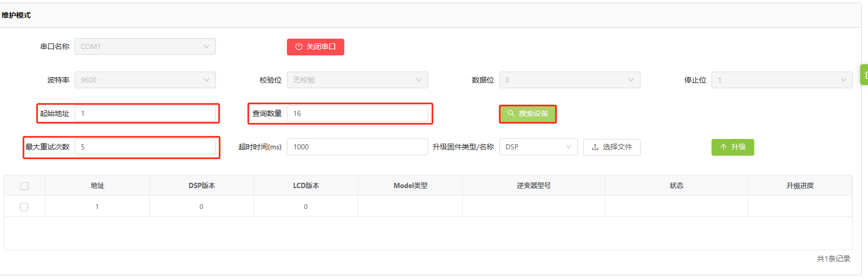This screenshot has width=868, height=280.
Task: Open the 串口名称 COM1 dropdown
Action: tap(145, 46)
